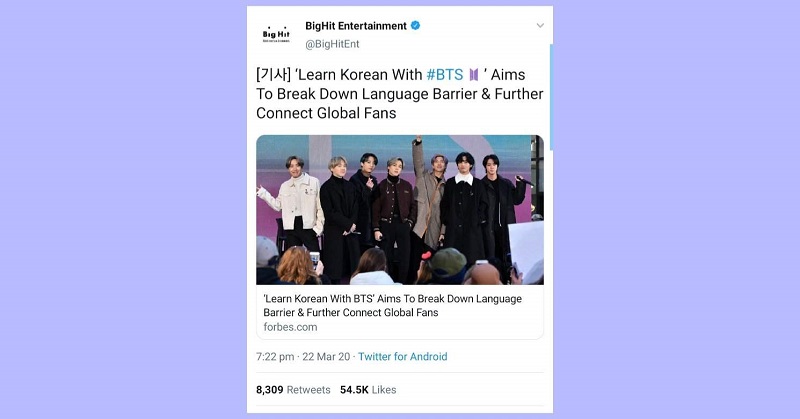Click the BigHit Entertainment profile avatar
Screen dimensions: 800x419
(x=276, y=34)
